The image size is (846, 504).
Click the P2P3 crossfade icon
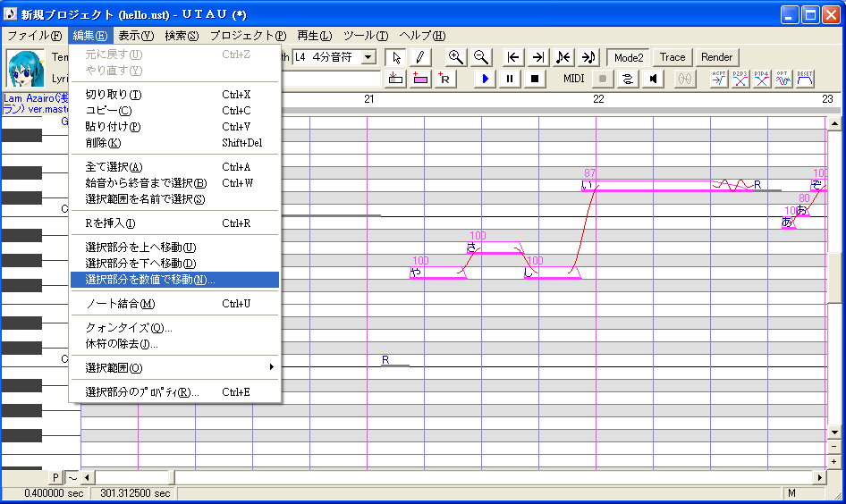tap(740, 79)
